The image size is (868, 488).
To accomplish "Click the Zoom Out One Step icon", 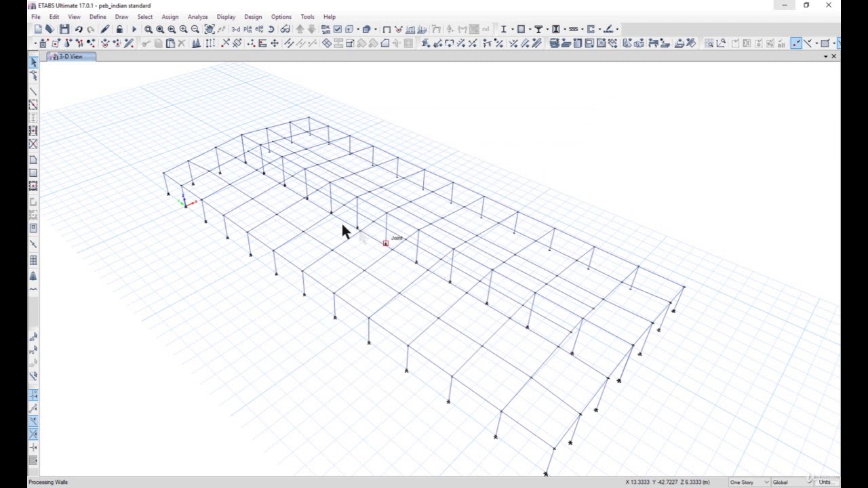I will (x=195, y=29).
